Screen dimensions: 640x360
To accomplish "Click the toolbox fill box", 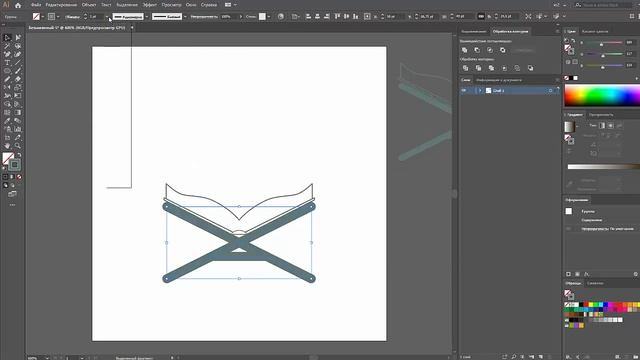I will 7,158.
